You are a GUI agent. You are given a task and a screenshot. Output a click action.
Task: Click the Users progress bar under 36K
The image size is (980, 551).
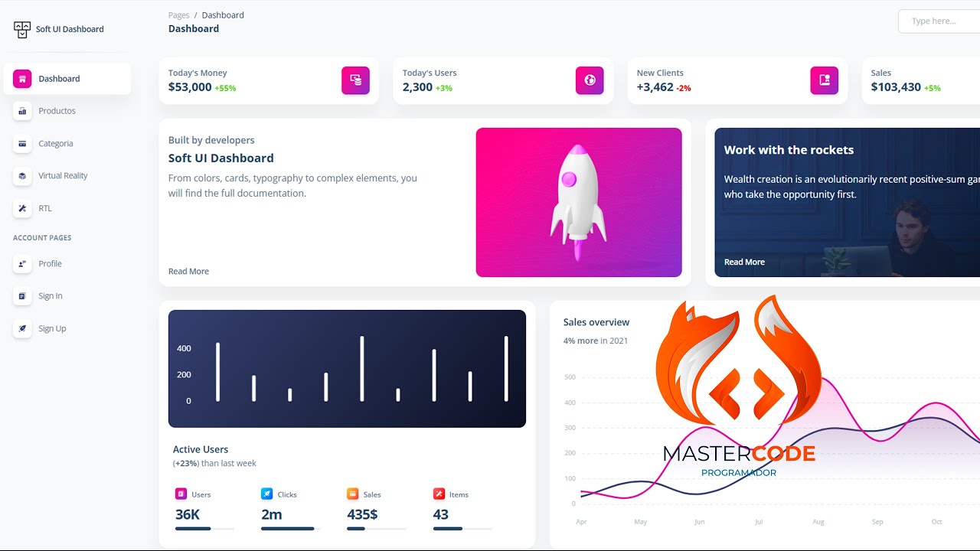tap(204, 529)
